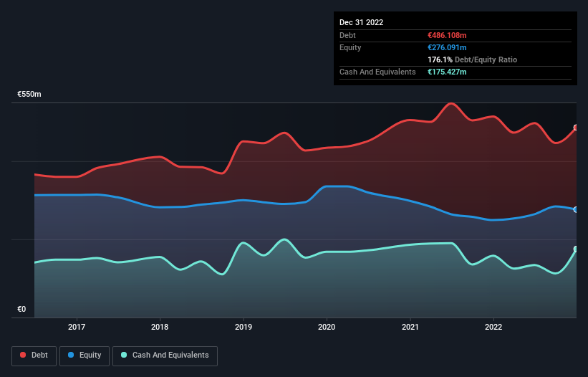Click teal dot in Cash legend
The height and width of the screenshot is (377, 588).
tap(124, 355)
